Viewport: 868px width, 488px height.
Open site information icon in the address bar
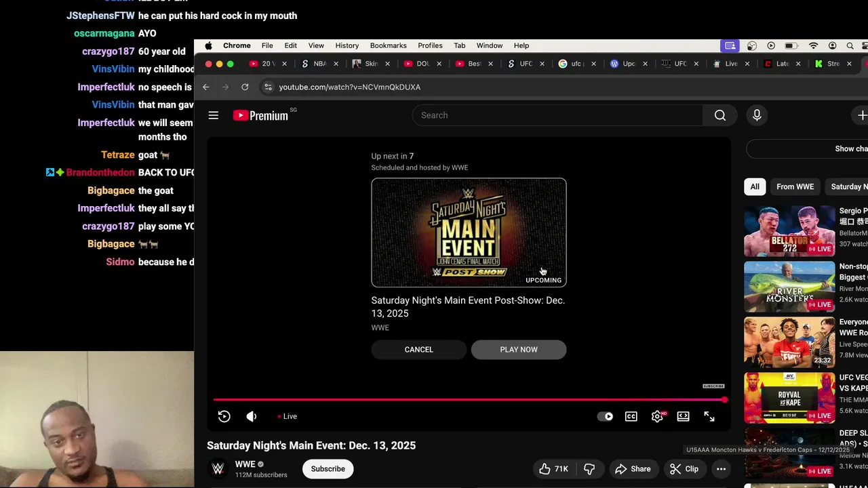pyautogui.click(x=268, y=87)
